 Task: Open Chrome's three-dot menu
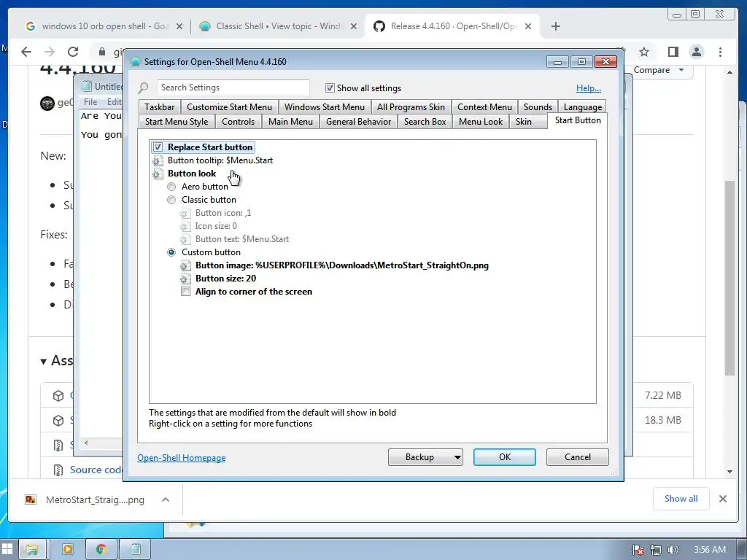point(720,52)
